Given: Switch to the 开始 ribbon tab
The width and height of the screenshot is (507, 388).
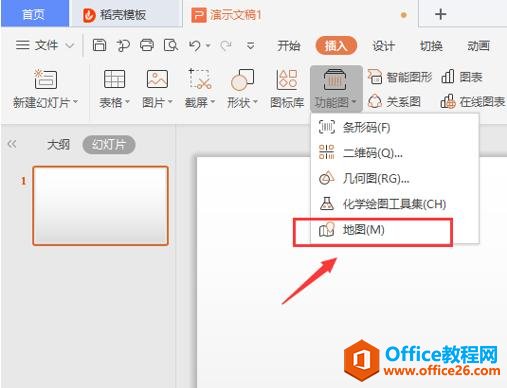Looking at the screenshot, I should 289,46.
